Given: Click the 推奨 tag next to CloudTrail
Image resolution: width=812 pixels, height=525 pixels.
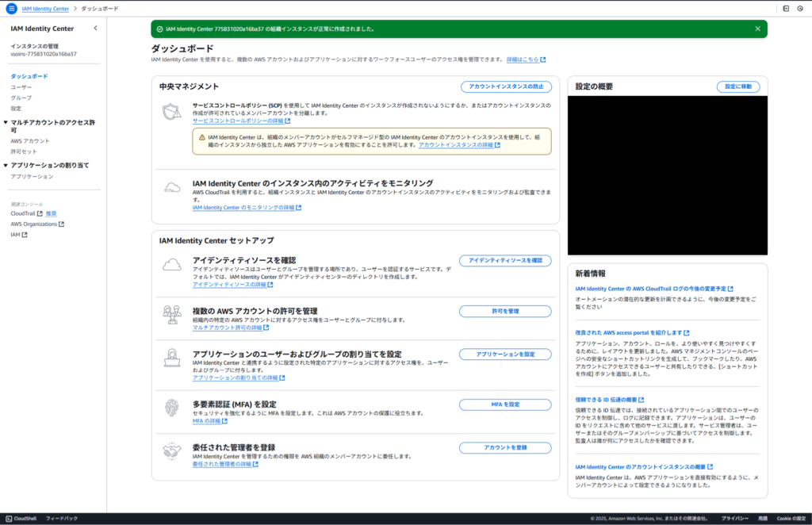Looking at the screenshot, I should coord(51,213).
